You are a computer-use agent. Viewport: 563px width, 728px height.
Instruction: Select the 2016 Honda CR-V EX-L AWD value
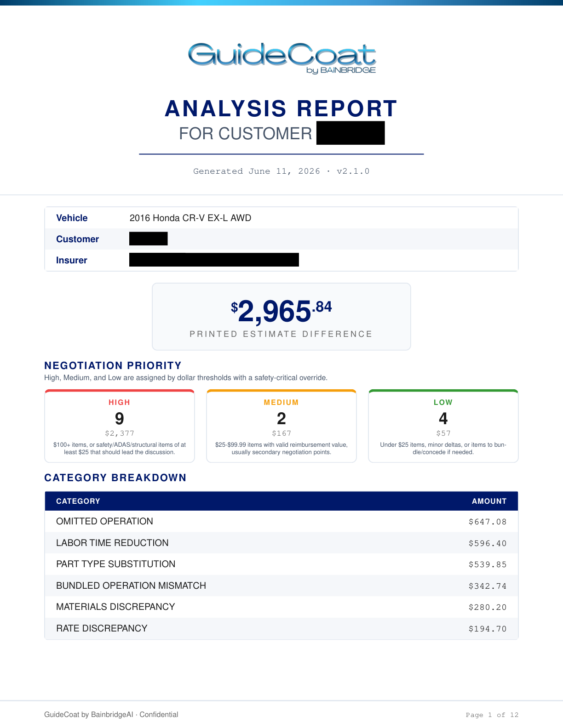tap(190, 218)
